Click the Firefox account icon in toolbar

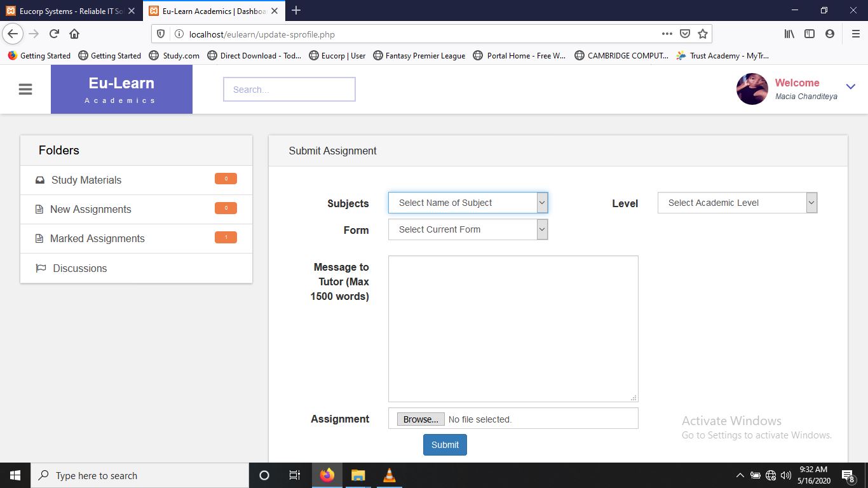(x=829, y=34)
